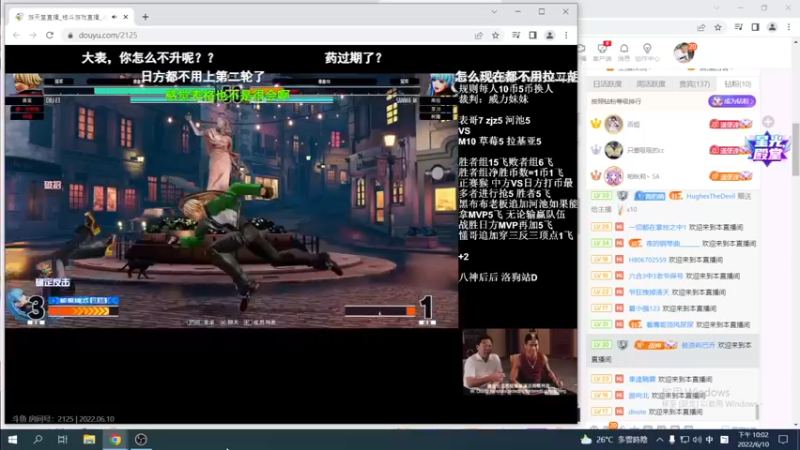Open File Explorer from the taskbar
The height and width of the screenshot is (450, 800).
click(x=89, y=439)
